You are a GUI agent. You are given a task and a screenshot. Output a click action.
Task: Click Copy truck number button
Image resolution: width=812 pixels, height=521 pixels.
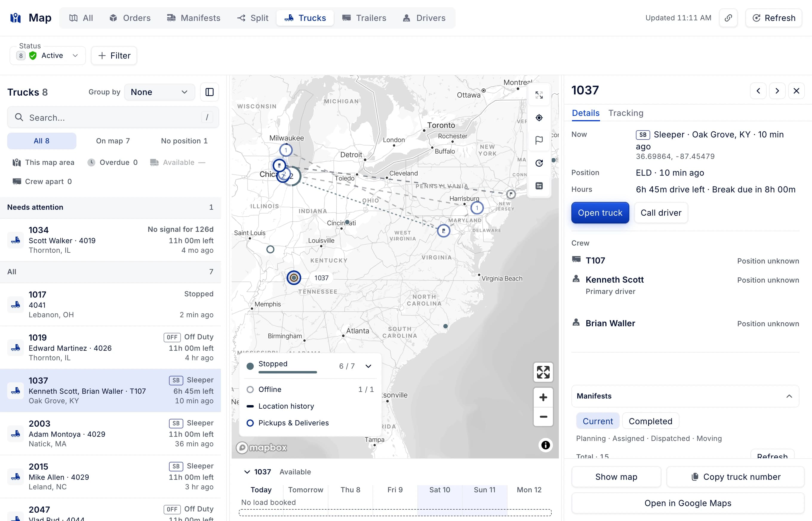tap(735, 477)
